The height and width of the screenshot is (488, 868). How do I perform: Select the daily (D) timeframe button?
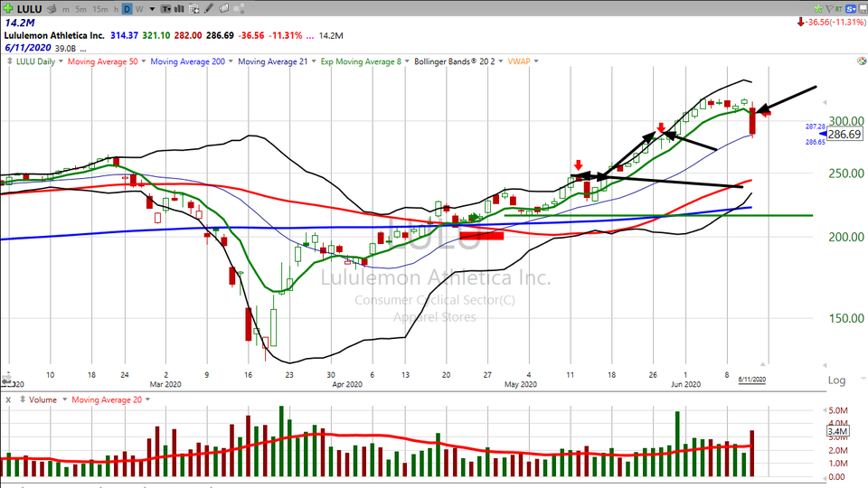tap(127, 10)
